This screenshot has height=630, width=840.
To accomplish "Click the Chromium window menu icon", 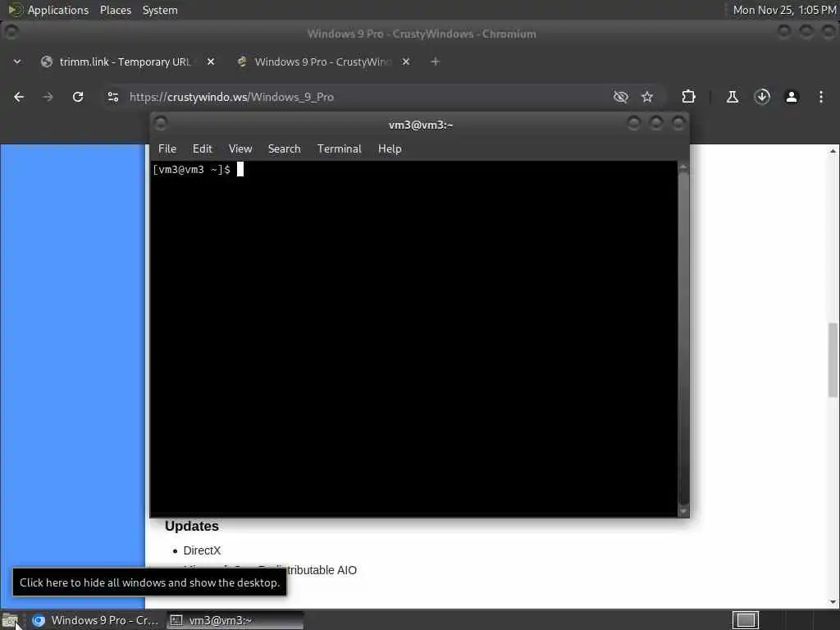I will point(11,33).
